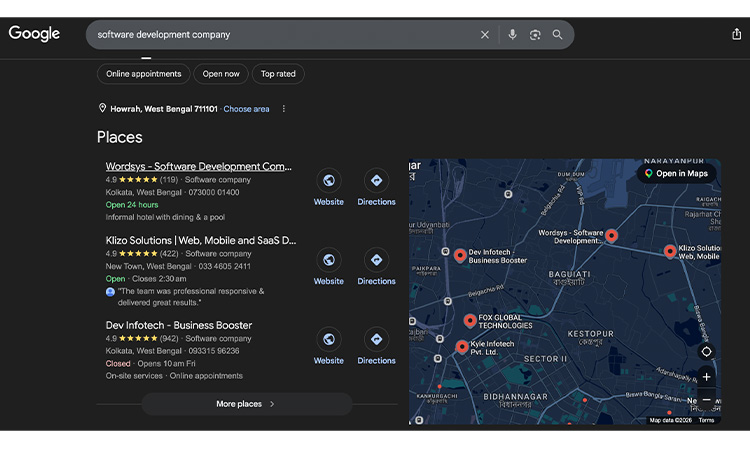Click the phone number '073000 01400'
Screen dimensions: 750x450
(x=214, y=192)
